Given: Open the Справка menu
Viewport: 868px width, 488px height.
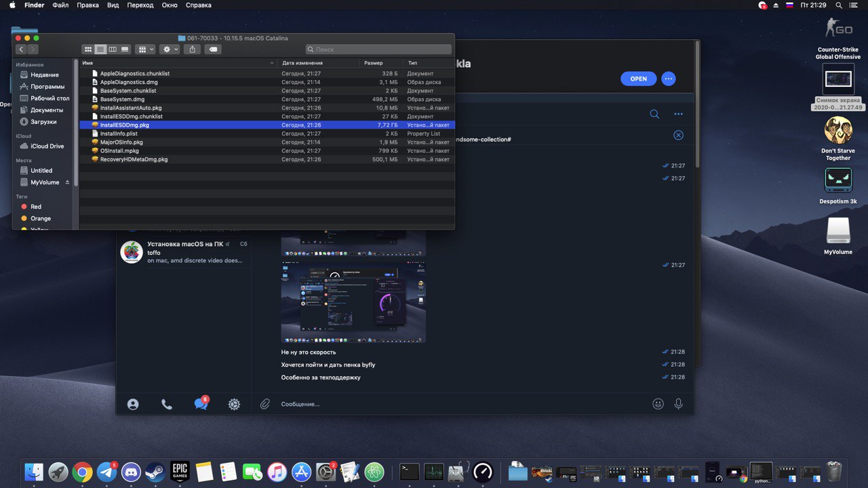Looking at the screenshot, I should [x=198, y=5].
